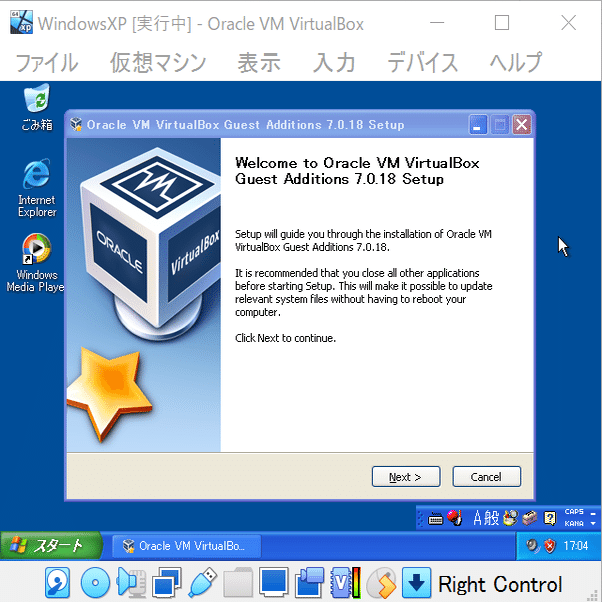Image resolution: width=602 pixels, height=602 pixels.
Task: Open the ごみ箱 recycle bin icon
Action: tap(37, 108)
